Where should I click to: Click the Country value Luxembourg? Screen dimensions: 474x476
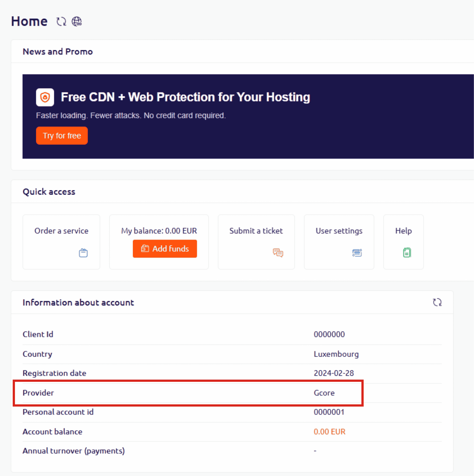click(x=336, y=354)
